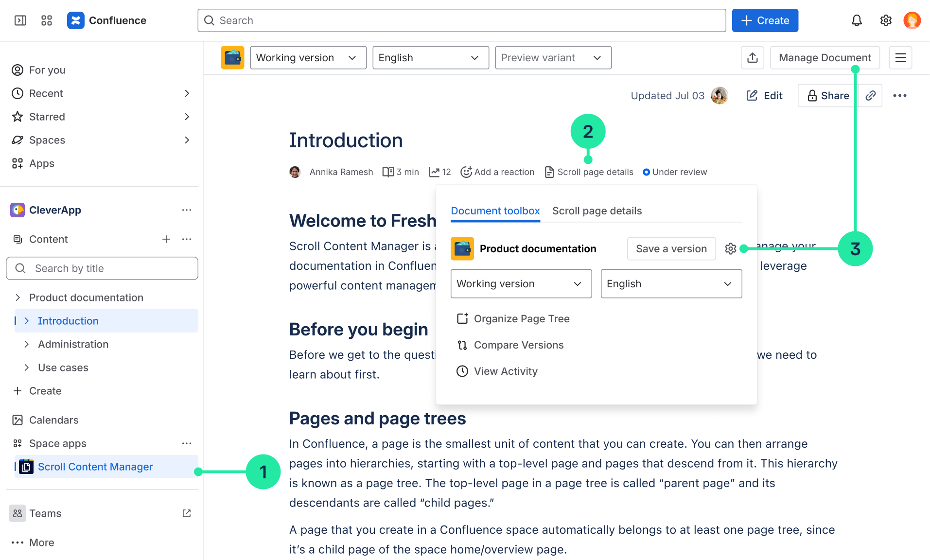The height and width of the screenshot is (560, 930).
Task: Expand the Starred menu chevron
Action: click(x=187, y=117)
